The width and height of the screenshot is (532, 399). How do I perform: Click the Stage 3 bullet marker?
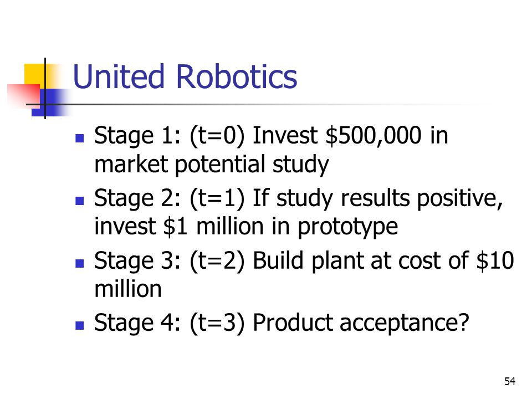pos(79,263)
